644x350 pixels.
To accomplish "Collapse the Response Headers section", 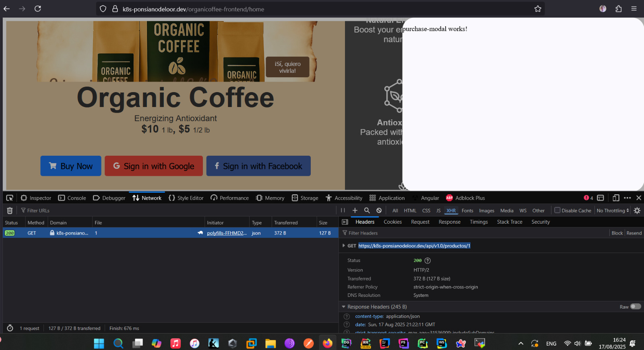I will pos(344,307).
